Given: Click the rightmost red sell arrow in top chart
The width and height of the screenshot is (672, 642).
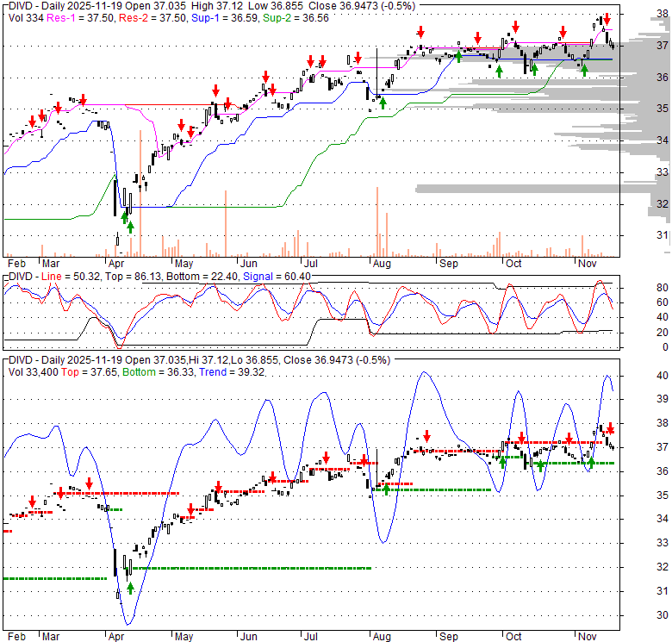Looking at the screenshot, I should click(607, 17).
